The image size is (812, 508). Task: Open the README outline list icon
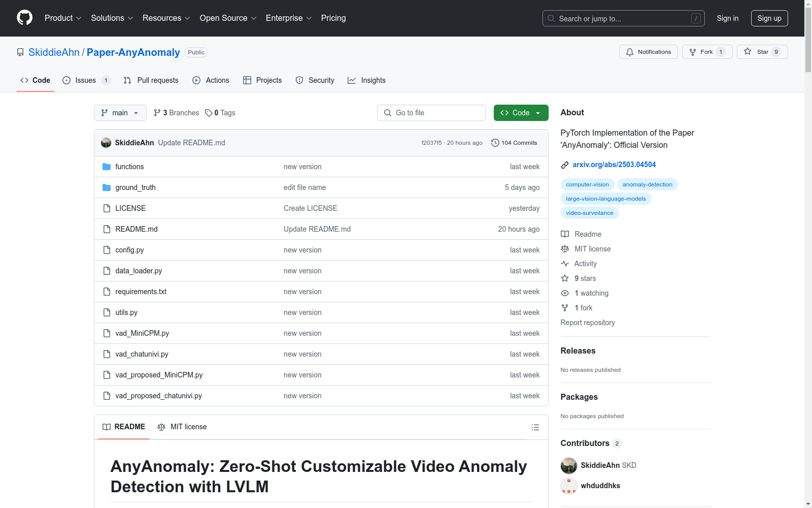pyautogui.click(x=535, y=427)
